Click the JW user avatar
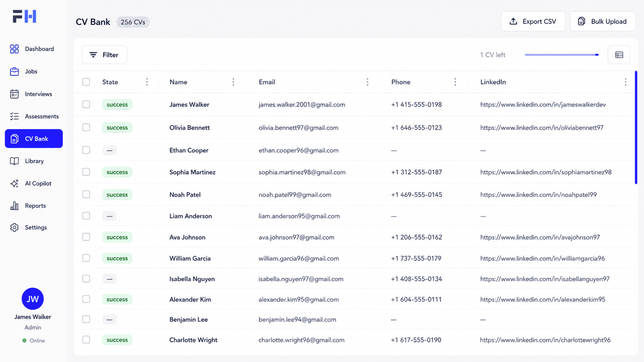The image size is (644, 362). pyautogui.click(x=33, y=299)
